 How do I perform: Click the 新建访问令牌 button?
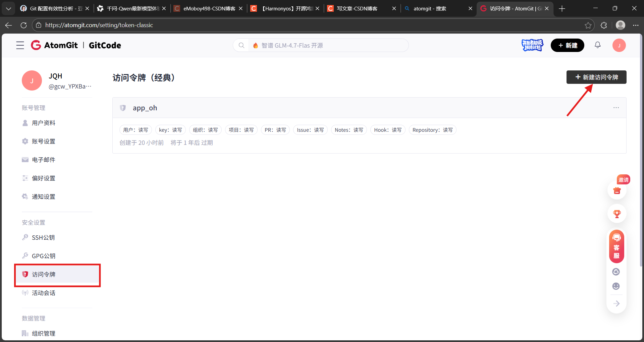point(596,77)
